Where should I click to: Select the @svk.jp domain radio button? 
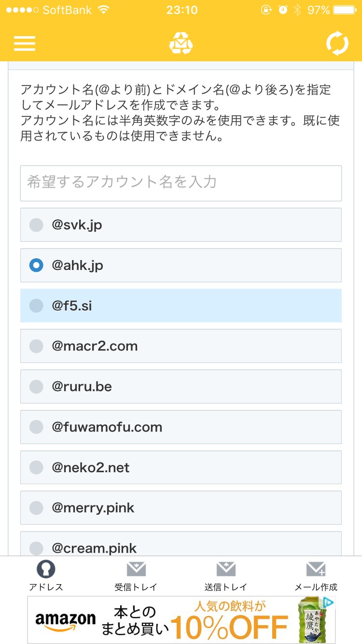click(36, 225)
